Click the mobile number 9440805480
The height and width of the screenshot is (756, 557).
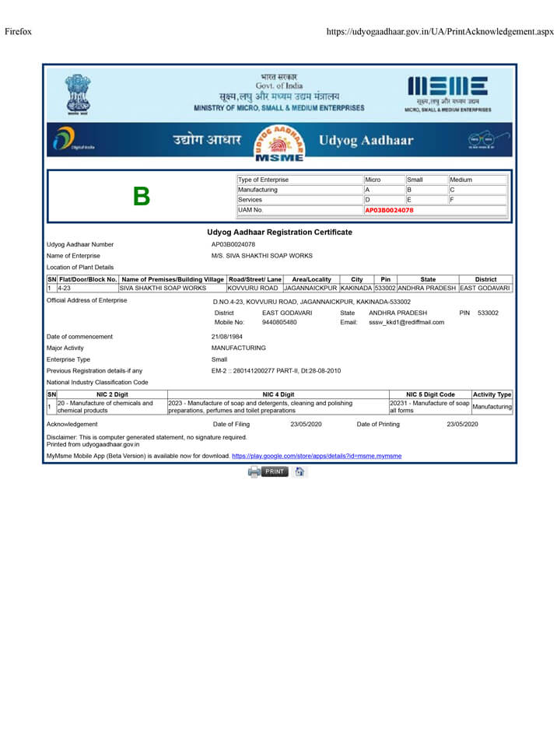(279, 322)
